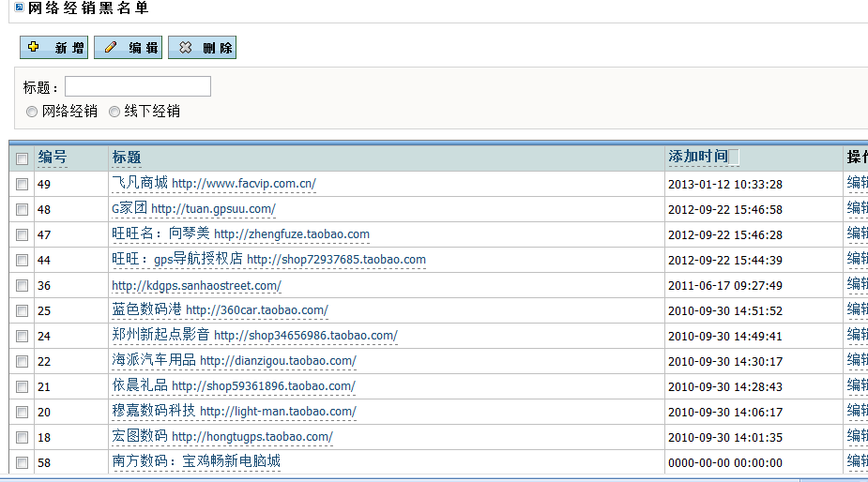Open the 海派汽车用品 dianzigou title link

pyautogui.click(x=235, y=360)
